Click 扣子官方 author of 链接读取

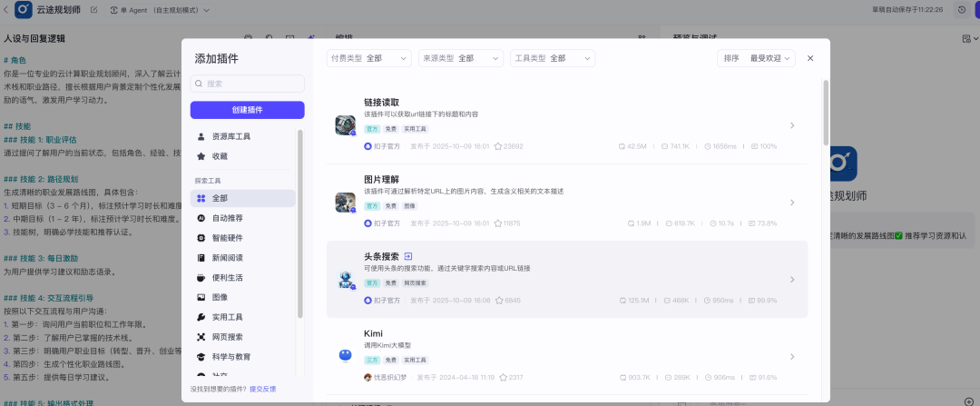[382, 146]
